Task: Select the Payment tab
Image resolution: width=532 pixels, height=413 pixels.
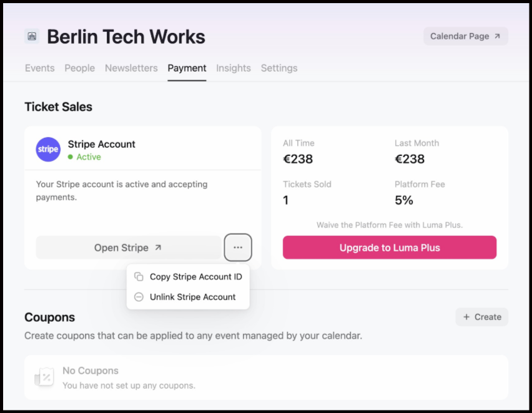Action: (x=187, y=68)
